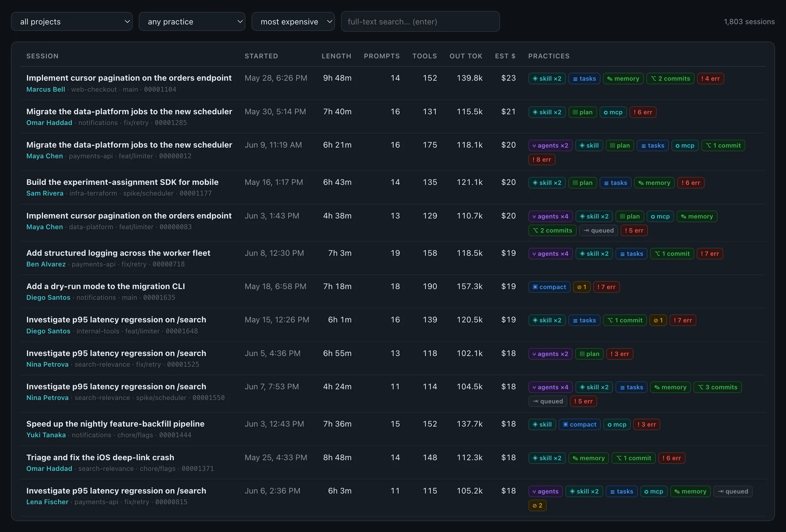Click queued badge in Lena Fischer row
This screenshot has width=786, height=532.
pos(733,492)
